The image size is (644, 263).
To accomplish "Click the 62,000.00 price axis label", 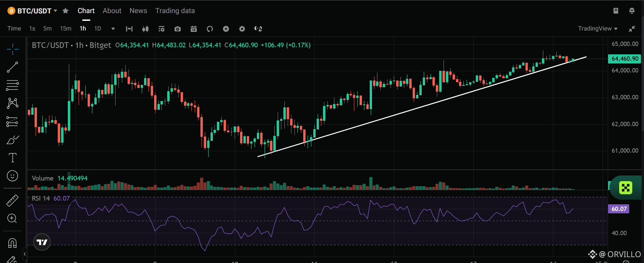I will 625,124.
